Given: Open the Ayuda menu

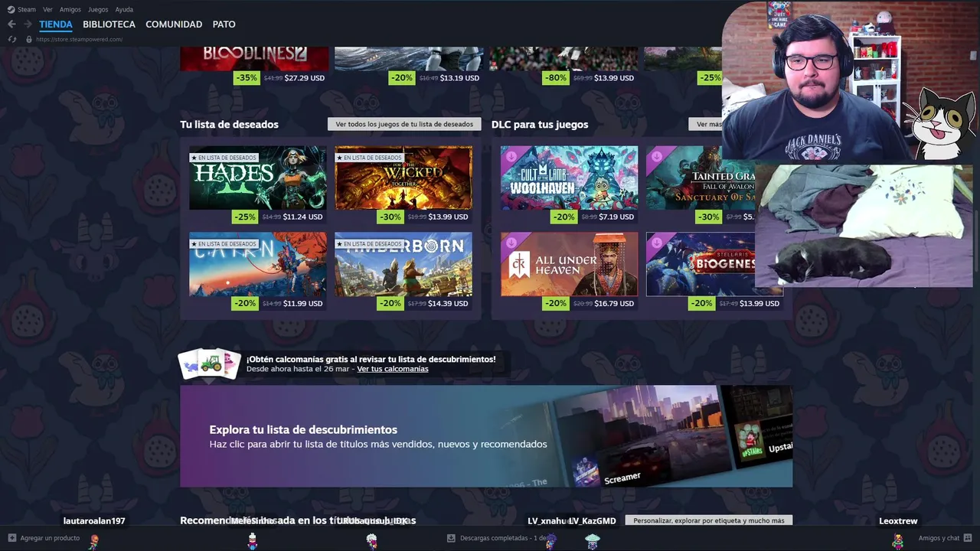Looking at the screenshot, I should [124, 9].
